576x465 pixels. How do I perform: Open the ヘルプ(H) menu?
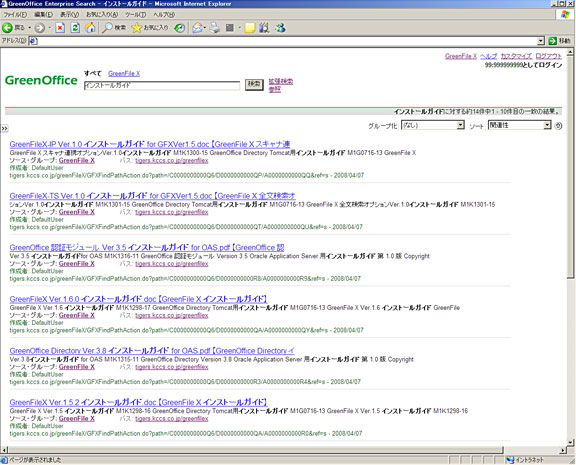(x=164, y=15)
